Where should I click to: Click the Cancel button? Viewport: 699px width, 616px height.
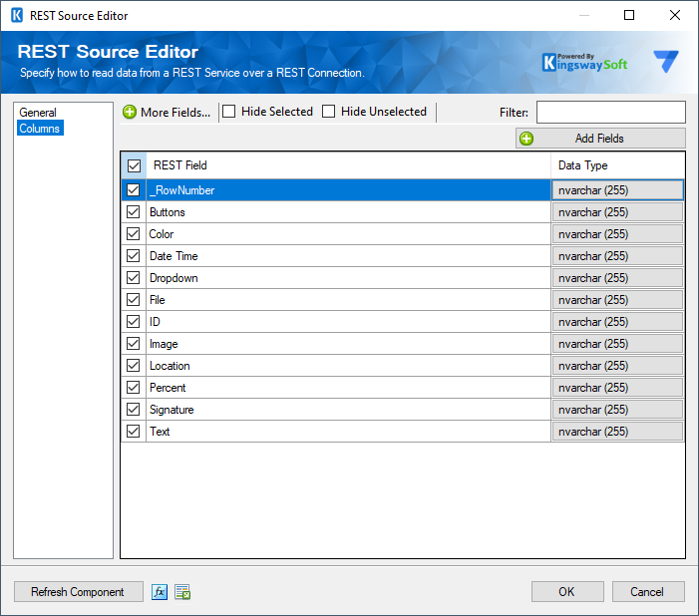(x=648, y=592)
